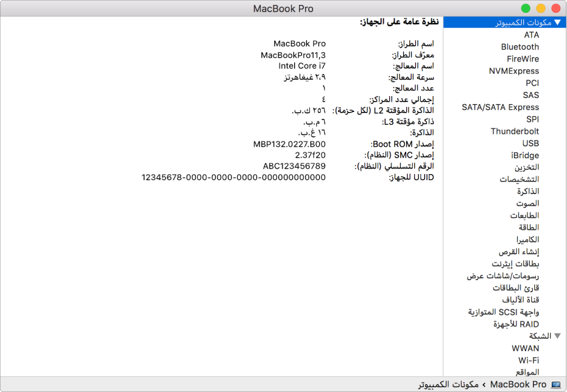The image size is (567, 392).
Task: Select SPI in the sidebar
Action: 533,119
